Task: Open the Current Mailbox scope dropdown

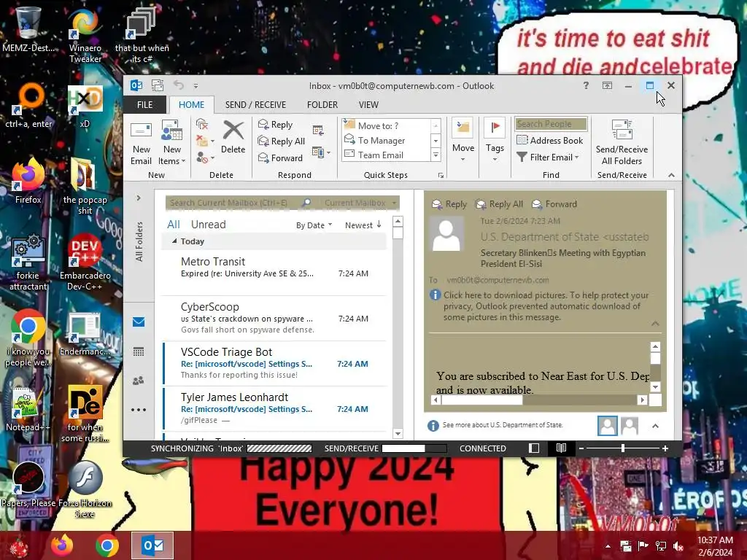Action: coord(360,203)
